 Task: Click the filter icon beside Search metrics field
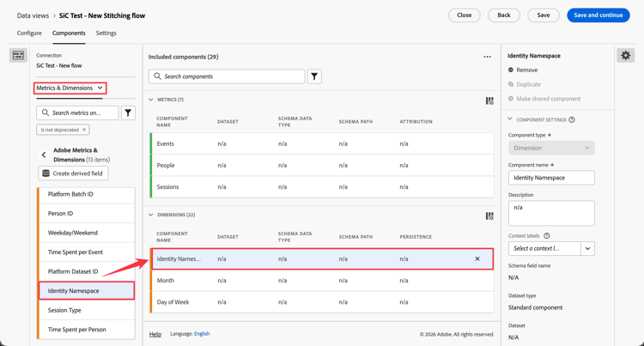(x=128, y=112)
